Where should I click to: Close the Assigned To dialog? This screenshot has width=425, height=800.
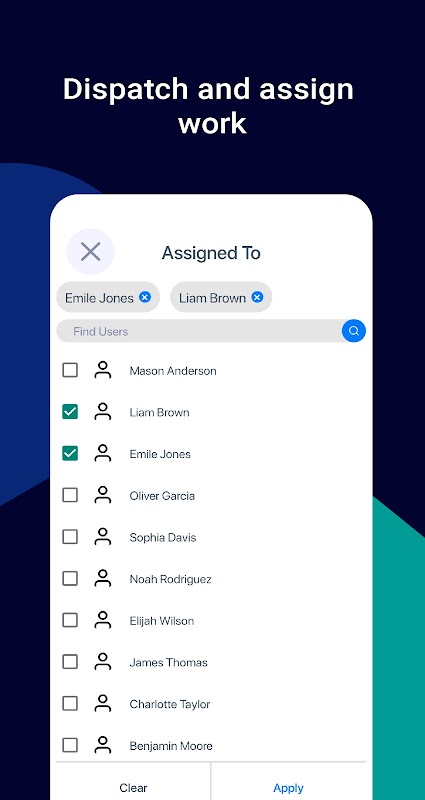[x=90, y=252]
